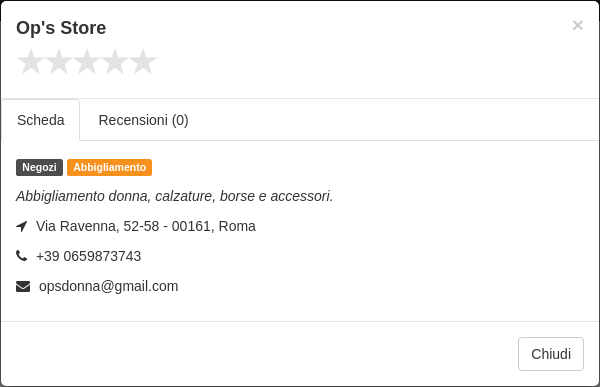Click the Negozi category badge
This screenshot has height=387, width=600.
39,167
